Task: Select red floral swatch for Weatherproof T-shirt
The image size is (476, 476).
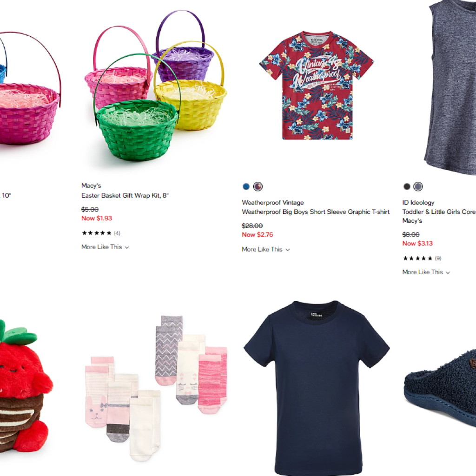Action: click(258, 186)
